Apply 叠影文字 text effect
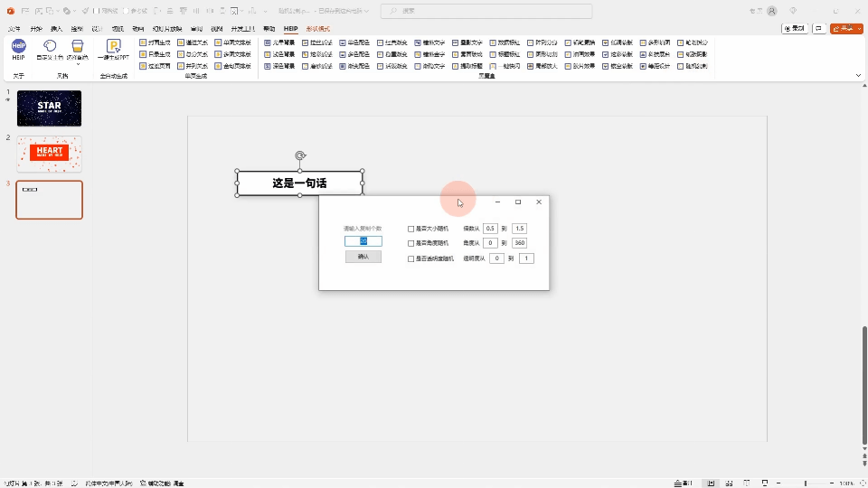The image size is (868, 488). tap(467, 42)
